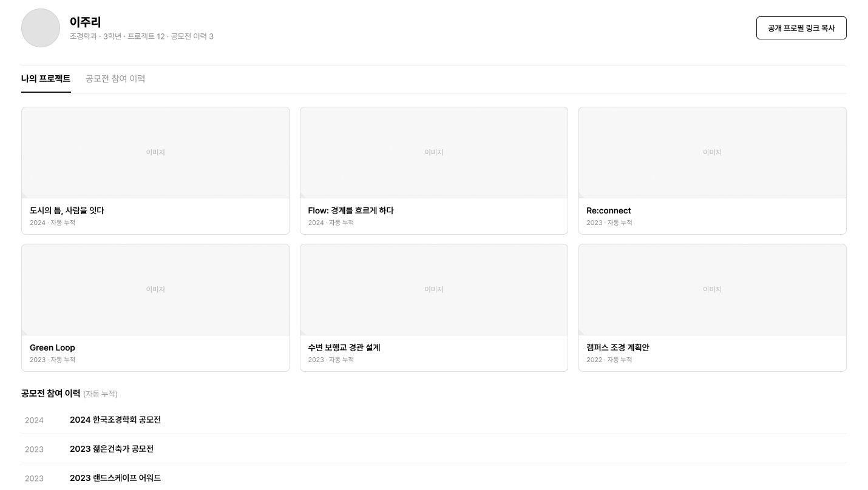Select the 2024 한국조경학회 공모전 entry
The height and width of the screenshot is (490, 868).
[434, 420]
